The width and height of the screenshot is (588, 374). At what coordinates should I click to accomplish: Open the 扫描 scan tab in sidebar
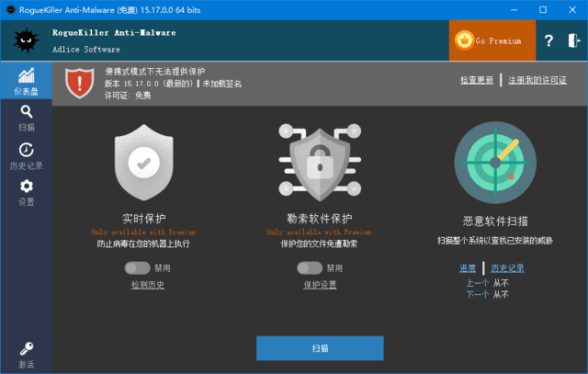(27, 119)
